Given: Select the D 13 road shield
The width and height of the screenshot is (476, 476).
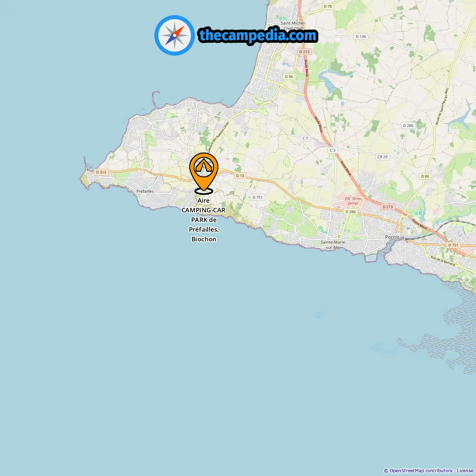Looking at the screenshot, I should (x=240, y=176).
